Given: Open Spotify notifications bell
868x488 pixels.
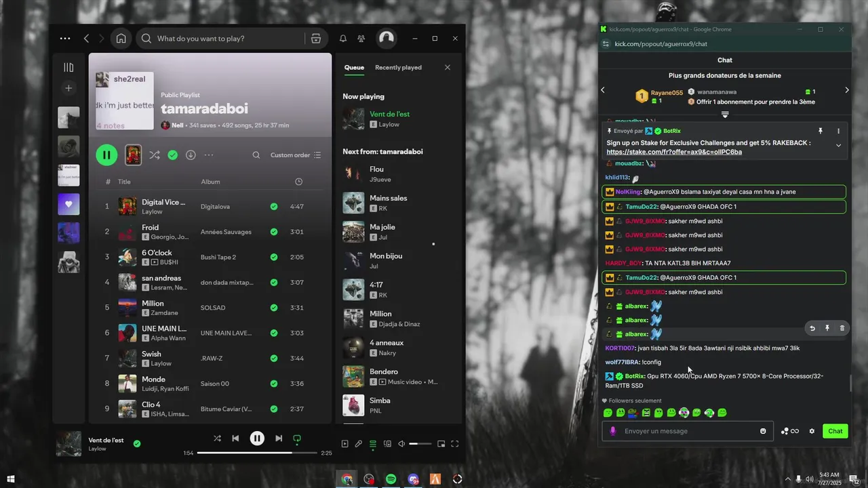Looking at the screenshot, I should pos(343,39).
